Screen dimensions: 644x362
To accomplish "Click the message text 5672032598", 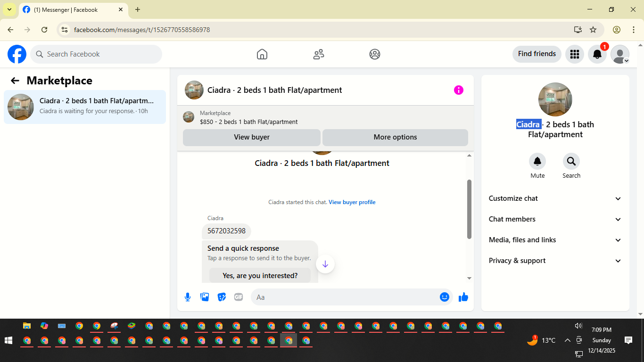I will pyautogui.click(x=226, y=231).
